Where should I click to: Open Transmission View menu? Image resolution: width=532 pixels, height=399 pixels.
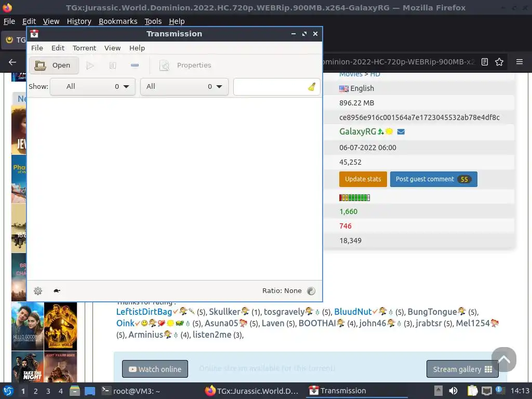tap(112, 48)
